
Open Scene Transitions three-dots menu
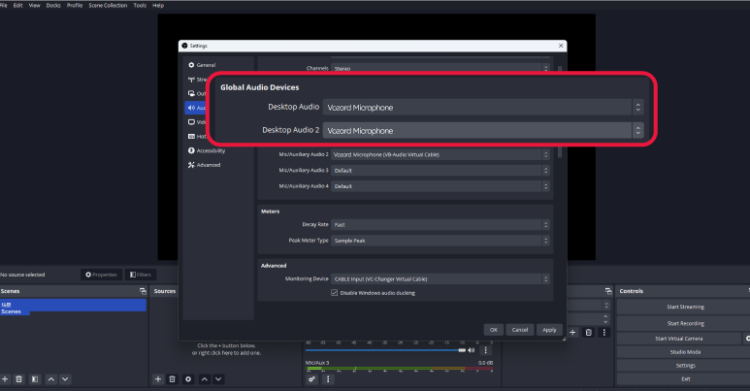pos(604,332)
